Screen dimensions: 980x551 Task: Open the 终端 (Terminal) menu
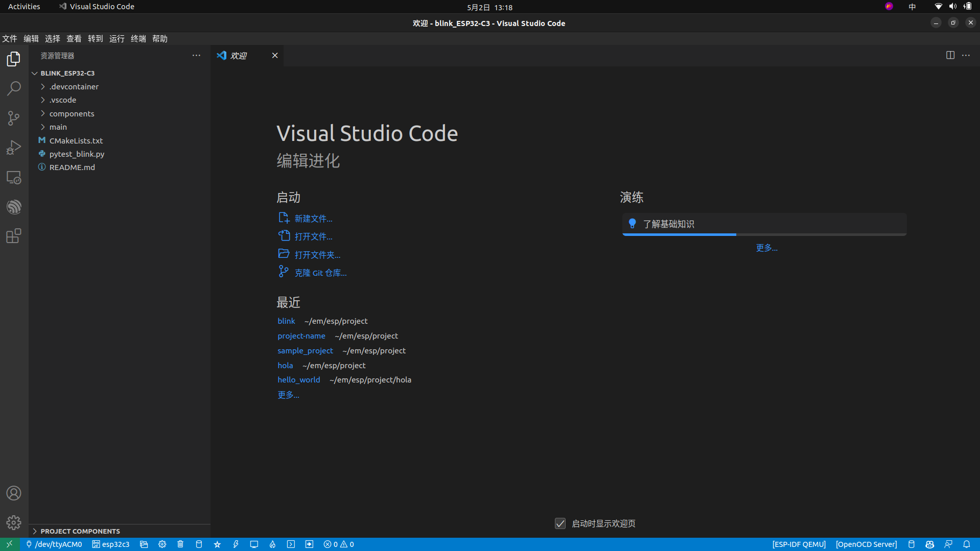click(x=138, y=39)
